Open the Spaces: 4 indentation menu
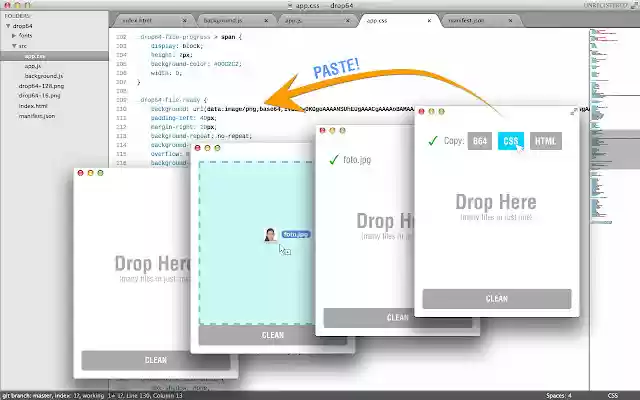The width and height of the screenshot is (640, 400). [x=559, y=396]
